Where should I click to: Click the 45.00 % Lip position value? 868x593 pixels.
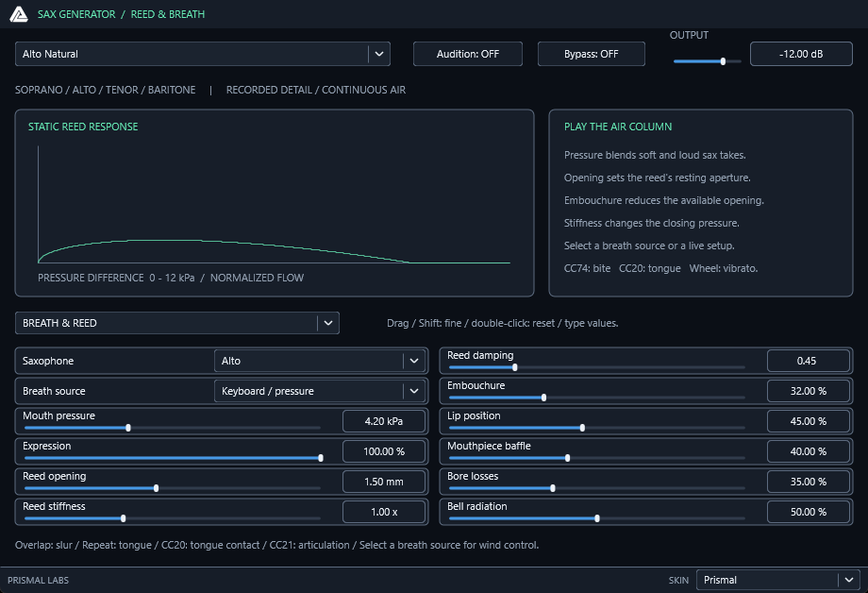[x=809, y=421]
